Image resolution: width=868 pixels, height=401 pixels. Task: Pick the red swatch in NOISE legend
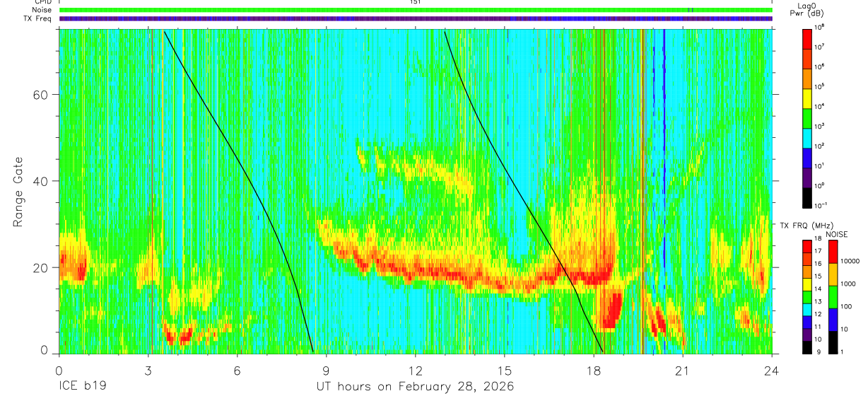[x=833, y=251]
